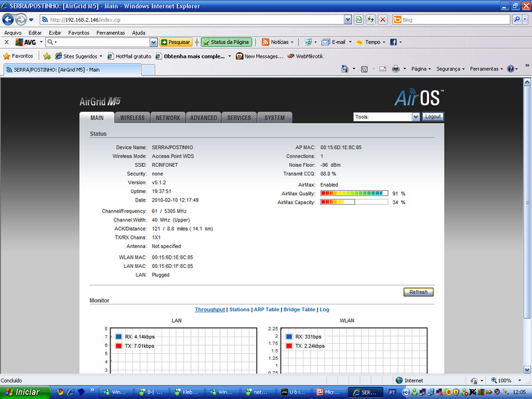Launch Internet Explorer from quick launch bar
This screenshot has height=399, width=532.
click(70, 392)
